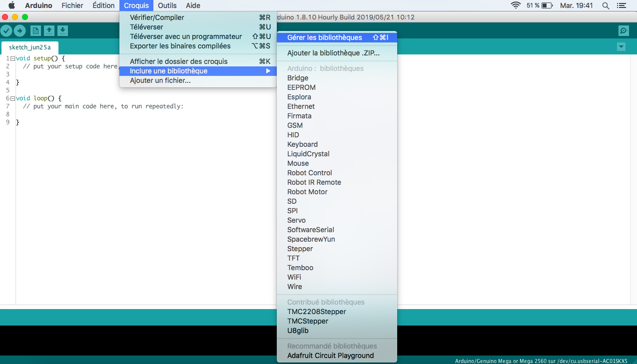Include the Servo library
The image size is (637, 364).
click(x=337, y=220)
